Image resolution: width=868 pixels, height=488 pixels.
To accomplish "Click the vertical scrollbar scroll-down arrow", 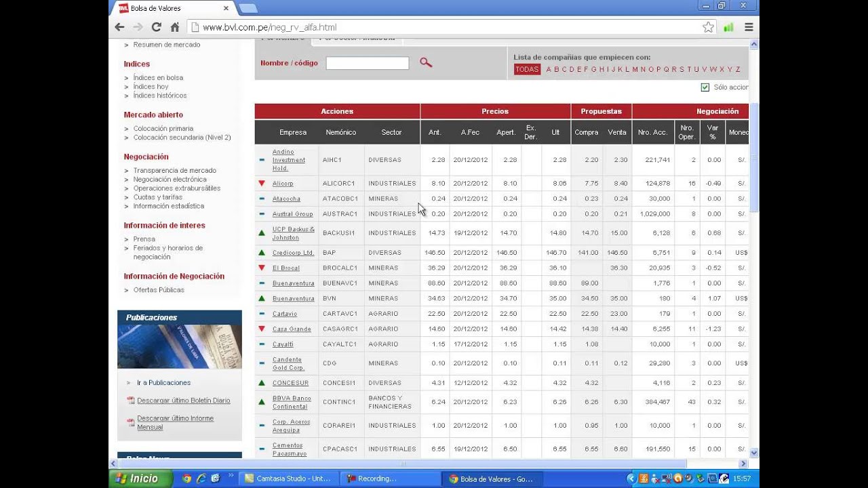I will [753, 451].
